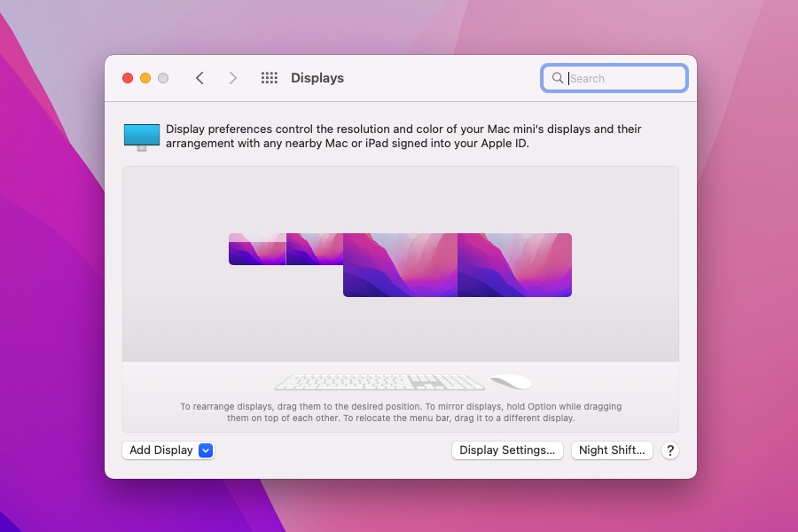Screen dimensions: 798x532
Task: Select the third large display thumbnail
Action: point(400,265)
